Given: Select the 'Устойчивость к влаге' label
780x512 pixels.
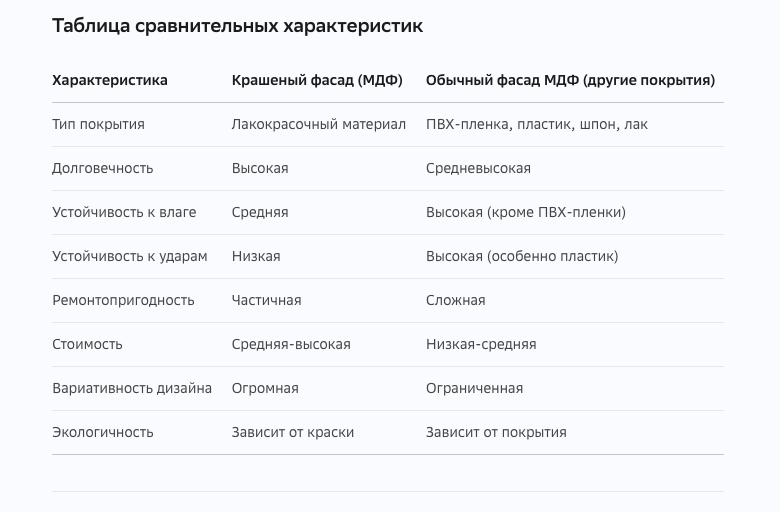Looking at the screenshot, I should click(124, 212).
